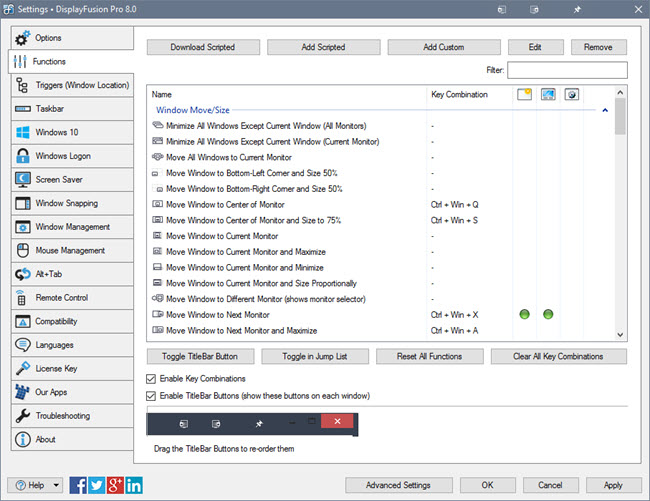Screen dimensions: 650x501
Task: Click Toggle in Jump List button
Action: (x=315, y=356)
